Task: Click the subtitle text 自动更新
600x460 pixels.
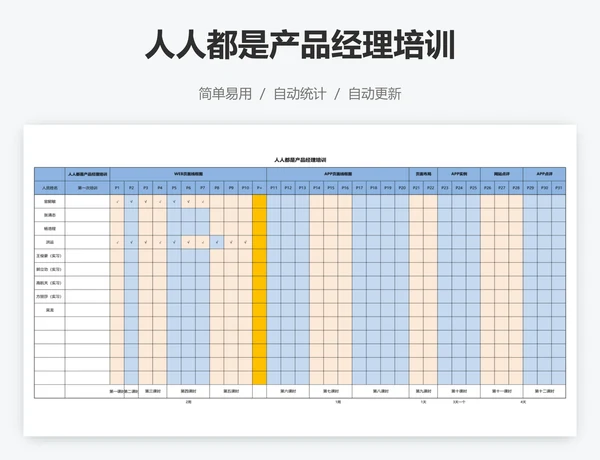Action: (x=375, y=94)
